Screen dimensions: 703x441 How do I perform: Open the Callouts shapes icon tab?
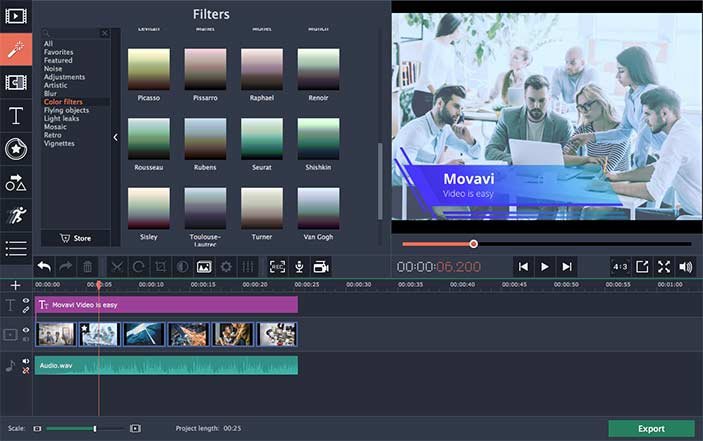point(16,182)
